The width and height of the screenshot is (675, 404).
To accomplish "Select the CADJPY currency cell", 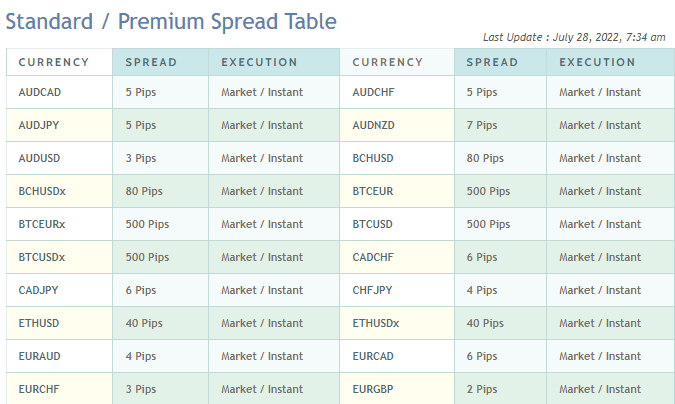I will pyautogui.click(x=59, y=290).
